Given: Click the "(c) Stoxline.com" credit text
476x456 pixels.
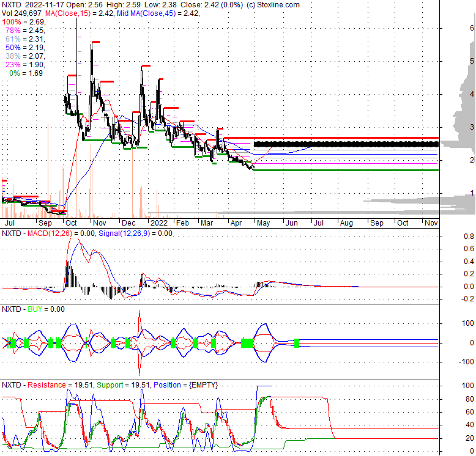Looking at the screenshot, I should (x=273, y=5).
